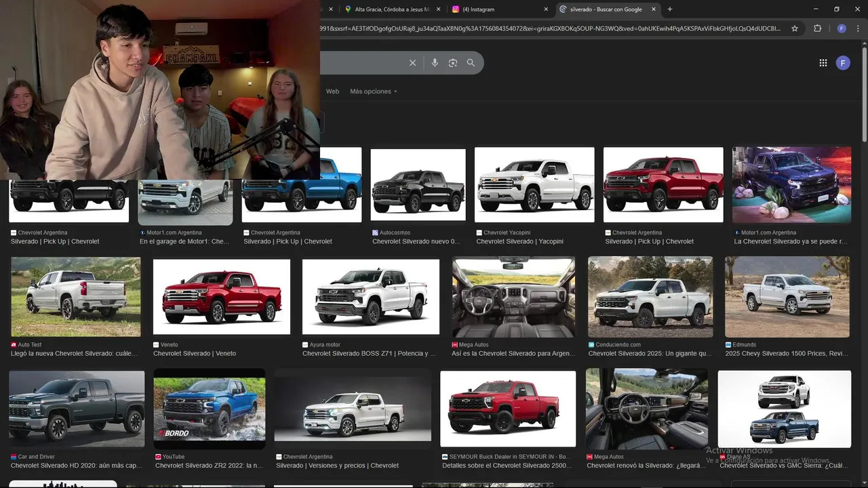Open white Silverado image from Chevrolet Yacopini
Screen dimensions: 868x488
pyautogui.click(x=534, y=185)
